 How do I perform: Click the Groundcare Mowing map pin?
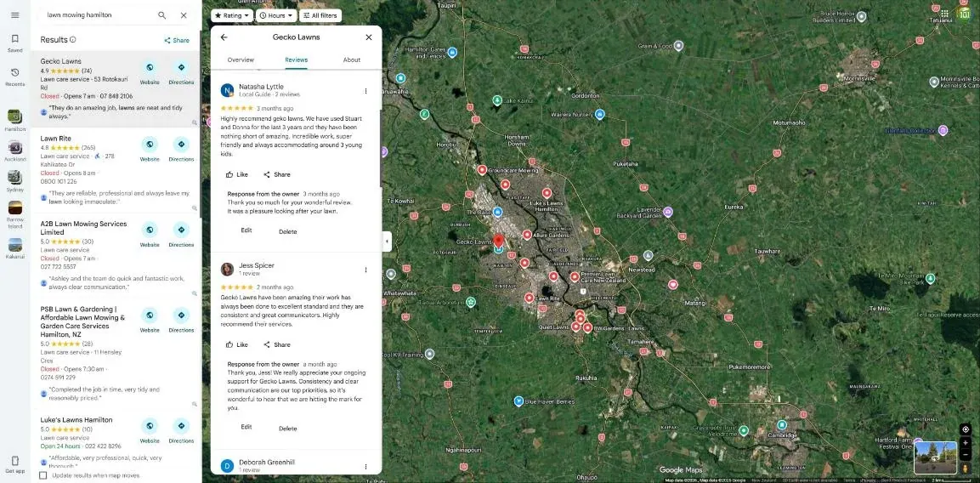pyautogui.click(x=482, y=169)
